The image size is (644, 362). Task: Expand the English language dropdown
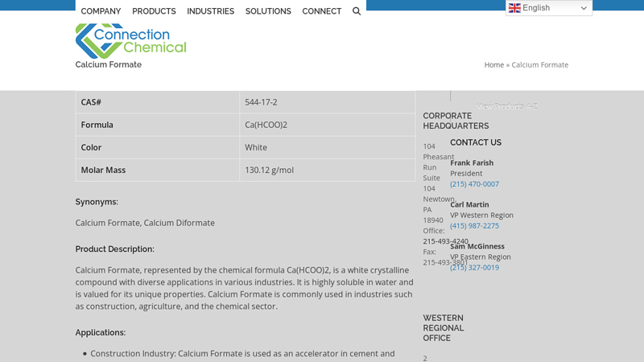(x=549, y=8)
